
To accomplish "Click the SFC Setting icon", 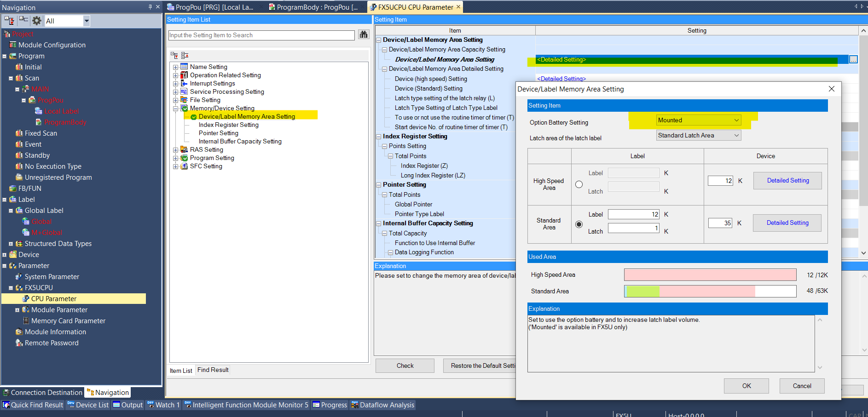I will pos(184,166).
